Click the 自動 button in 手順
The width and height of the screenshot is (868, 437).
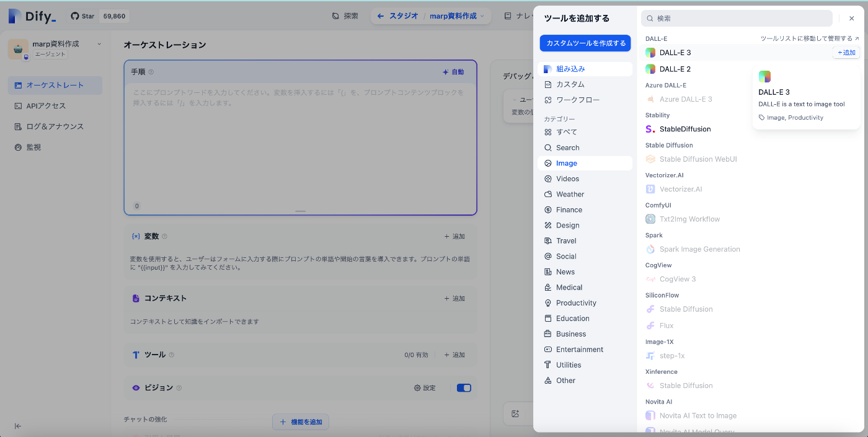[x=453, y=72]
